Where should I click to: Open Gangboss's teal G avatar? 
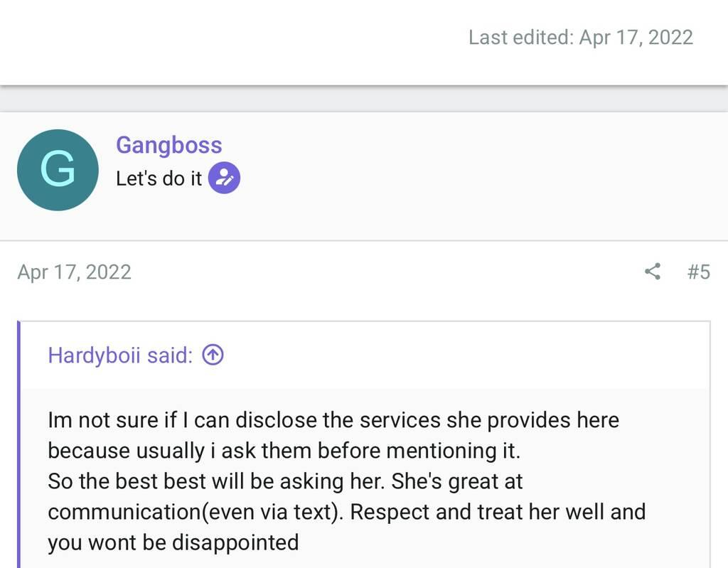click(x=58, y=170)
